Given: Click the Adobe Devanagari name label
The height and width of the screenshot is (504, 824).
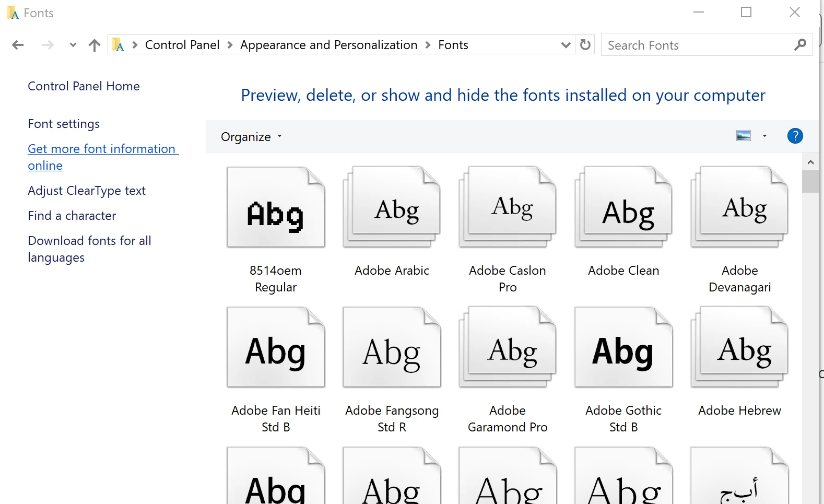Looking at the screenshot, I should 739,279.
